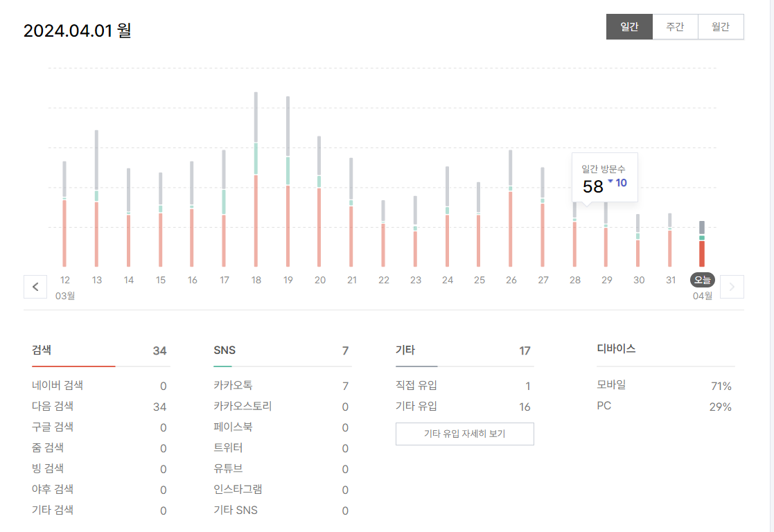Select the bar for March 30
774x532 pixels.
[637, 240]
